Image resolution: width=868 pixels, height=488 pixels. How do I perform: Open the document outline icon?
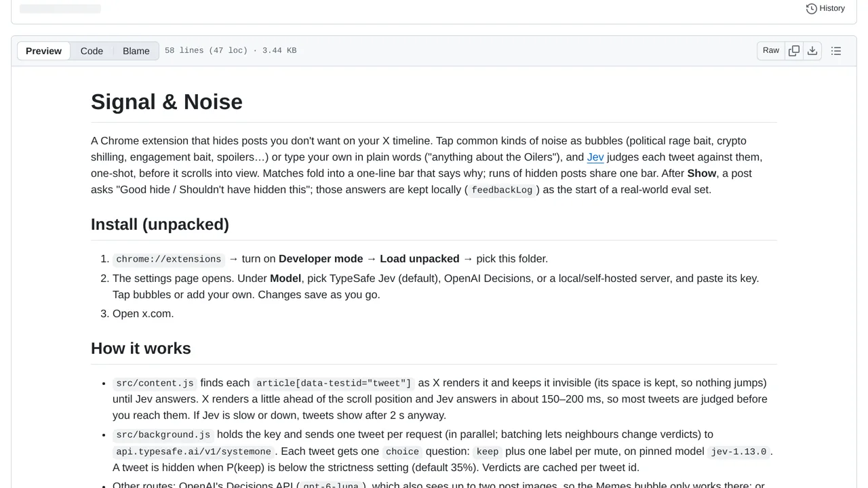click(x=836, y=51)
